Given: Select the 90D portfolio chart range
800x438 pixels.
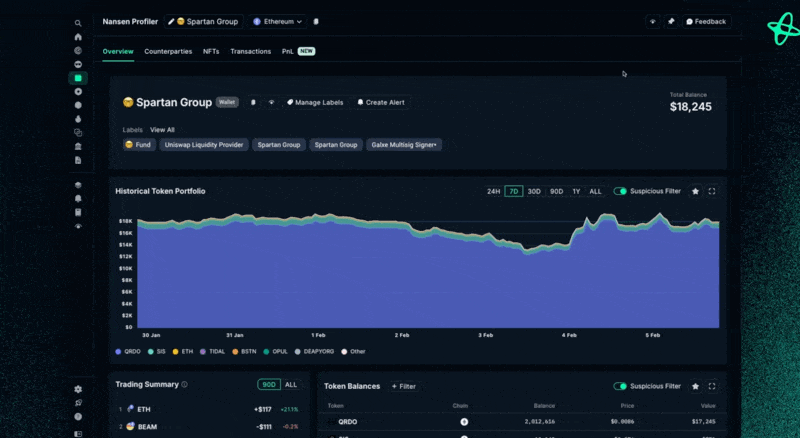Looking at the screenshot, I should tap(556, 191).
